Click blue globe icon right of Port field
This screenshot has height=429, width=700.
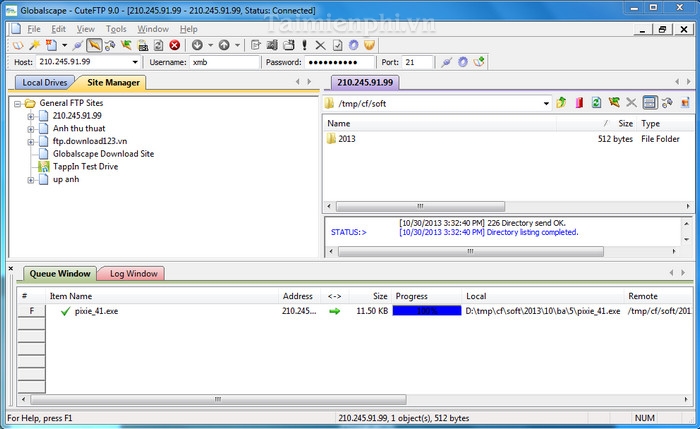pyautogui.click(x=463, y=62)
